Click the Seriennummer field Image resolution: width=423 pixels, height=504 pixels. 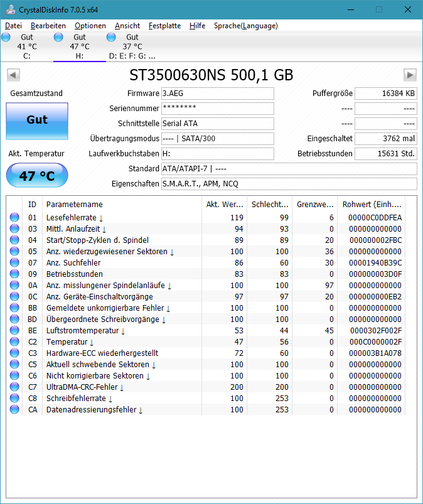[218, 109]
